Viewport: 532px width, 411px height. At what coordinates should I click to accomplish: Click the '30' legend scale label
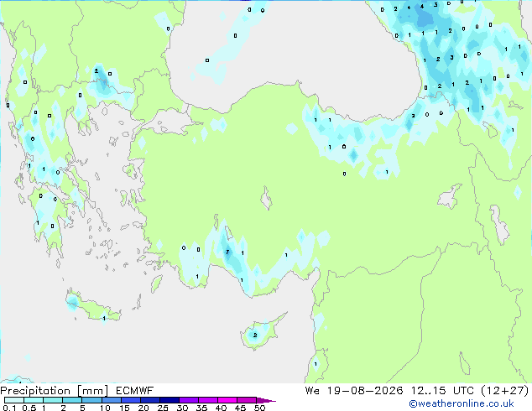click(x=182, y=408)
